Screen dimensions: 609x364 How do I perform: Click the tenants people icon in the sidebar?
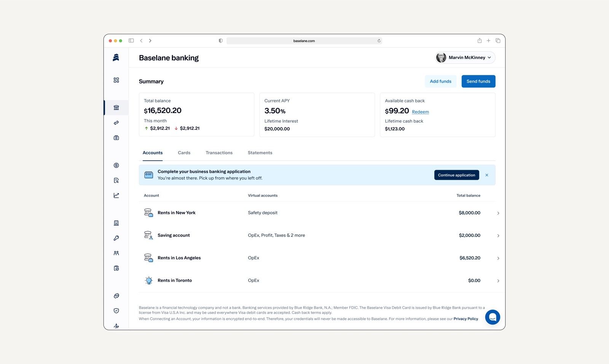pos(116,253)
